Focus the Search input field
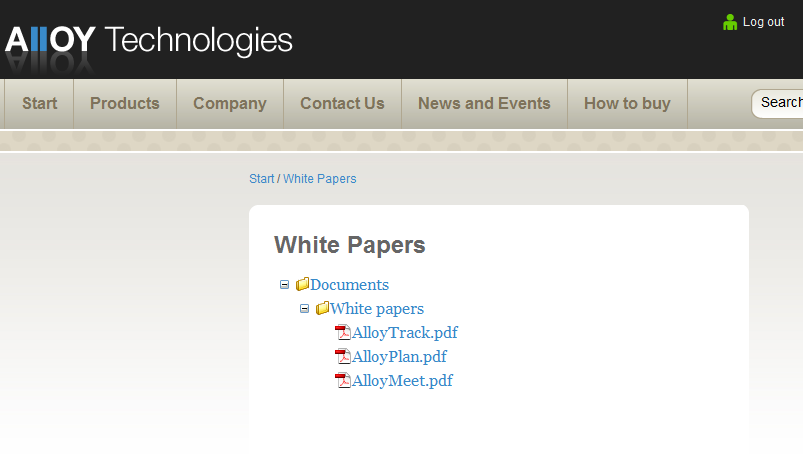Viewport: 803px width, 459px height. [777, 103]
